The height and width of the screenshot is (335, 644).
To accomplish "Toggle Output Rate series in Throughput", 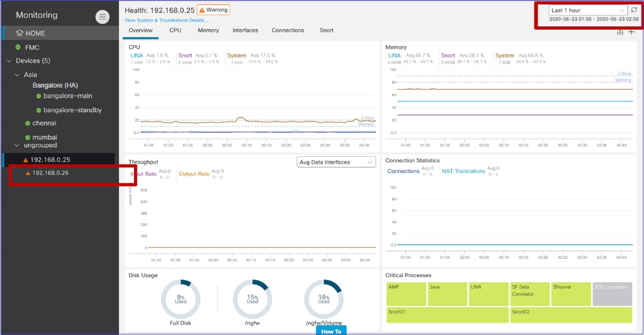I will pos(194,174).
